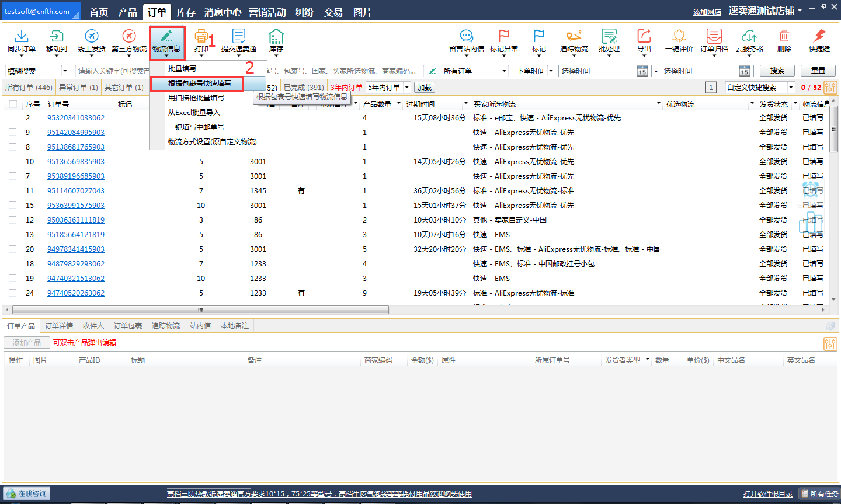Open 第三方物流 third-party logistics tool

(x=129, y=36)
